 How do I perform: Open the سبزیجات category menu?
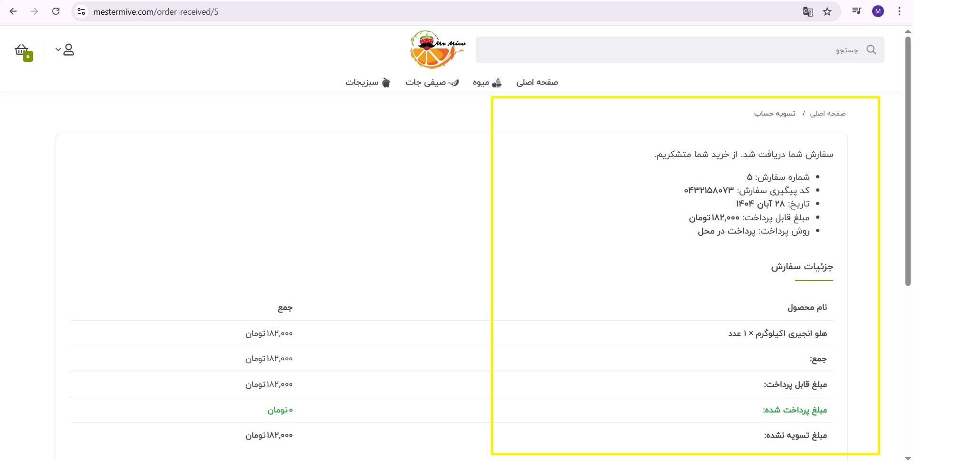click(x=367, y=83)
